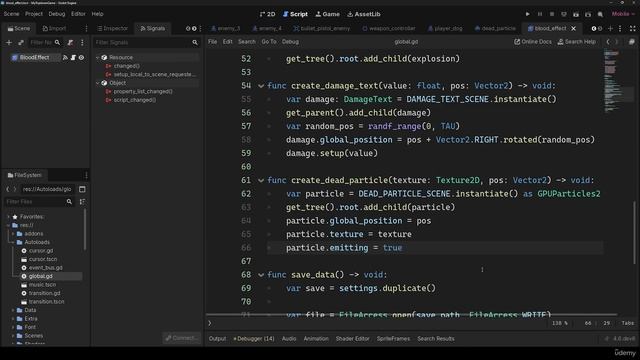Select the script_changed() signal
Viewport: 640px width, 360px height.
tap(135, 100)
